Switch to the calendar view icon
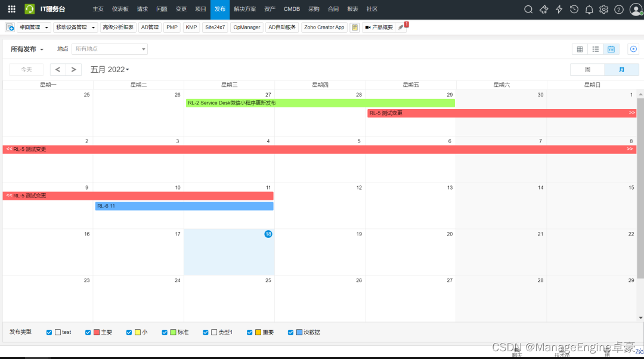 click(x=611, y=49)
